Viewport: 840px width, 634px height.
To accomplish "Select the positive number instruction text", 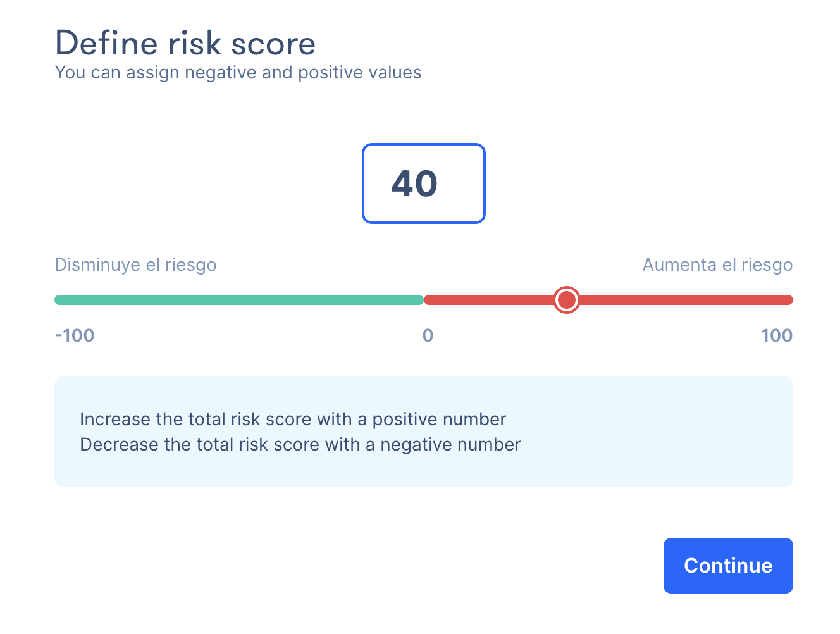I will (293, 419).
